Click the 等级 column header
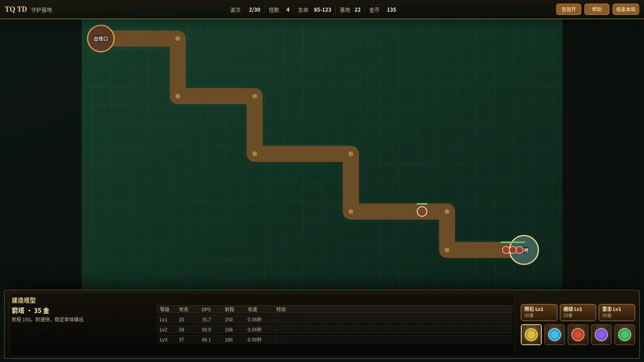 click(x=165, y=310)
